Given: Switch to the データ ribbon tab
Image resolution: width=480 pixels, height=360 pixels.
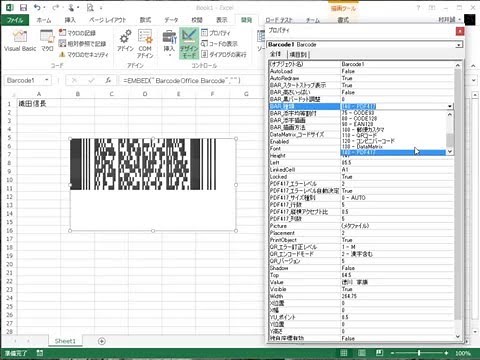Looking at the screenshot, I should pos(171,20).
